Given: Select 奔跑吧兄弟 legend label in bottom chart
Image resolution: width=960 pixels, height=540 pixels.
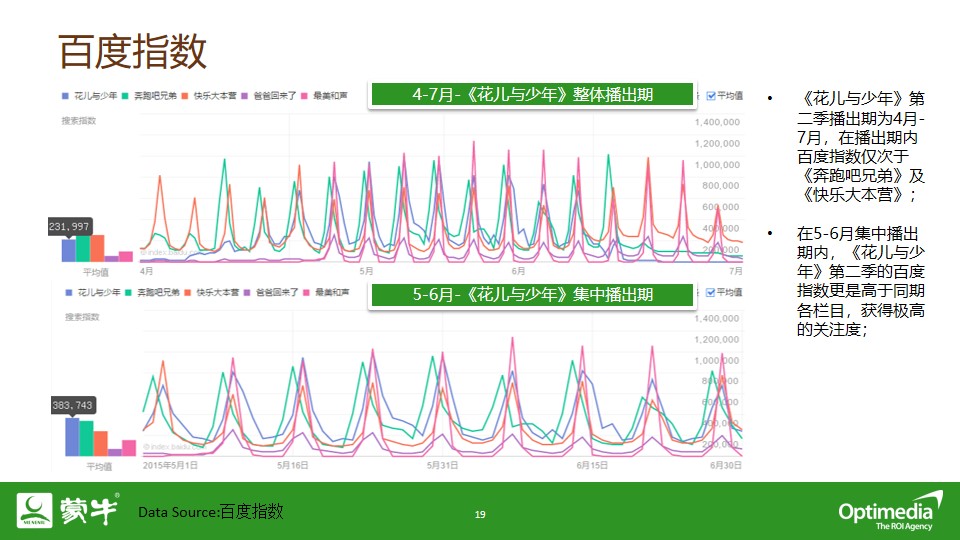Looking at the screenshot, I should 158,293.
